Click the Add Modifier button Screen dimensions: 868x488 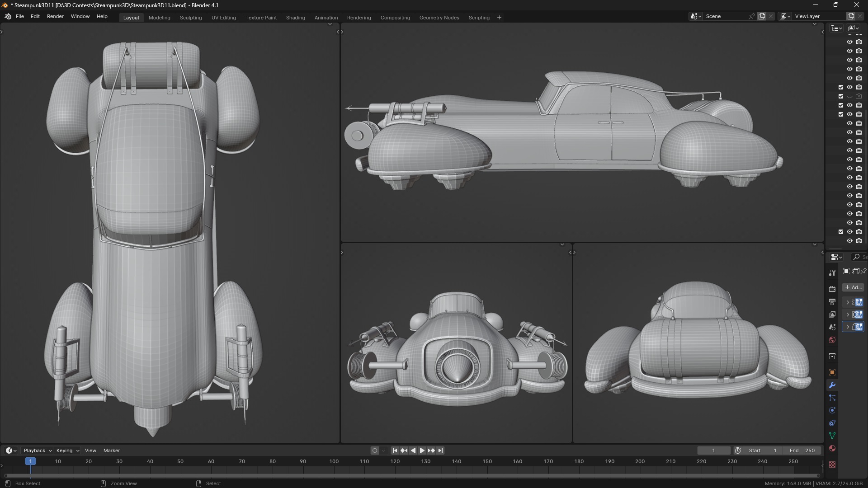point(853,287)
